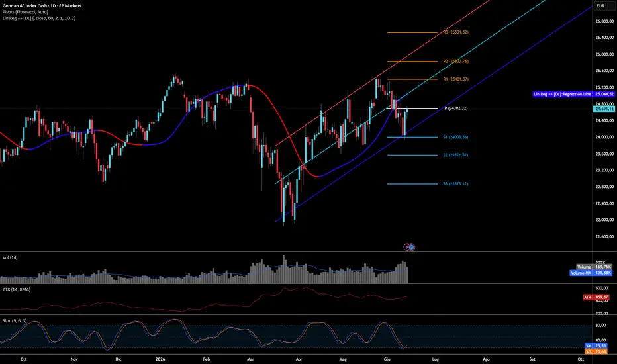Click the Set label on the time axis
Viewport: 617px width, 364px height.
point(532,359)
